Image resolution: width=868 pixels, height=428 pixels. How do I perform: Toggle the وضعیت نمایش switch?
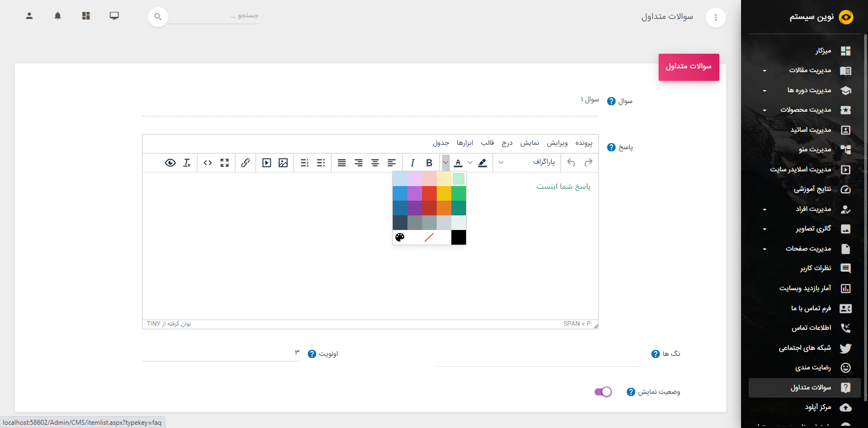coord(603,392)
